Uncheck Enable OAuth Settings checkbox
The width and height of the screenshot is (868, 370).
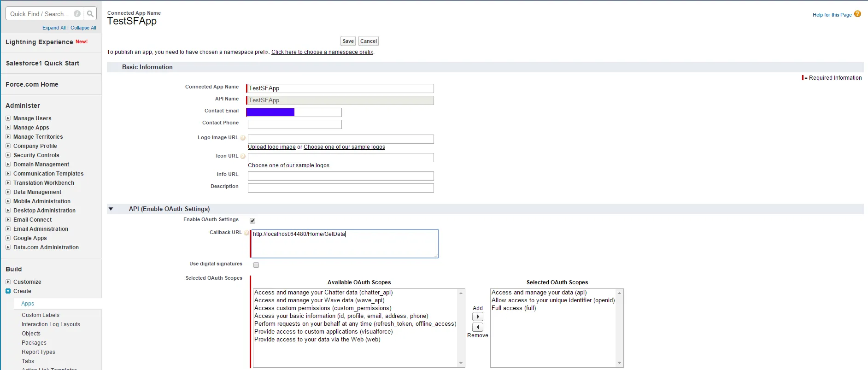(x=252, y=221)
